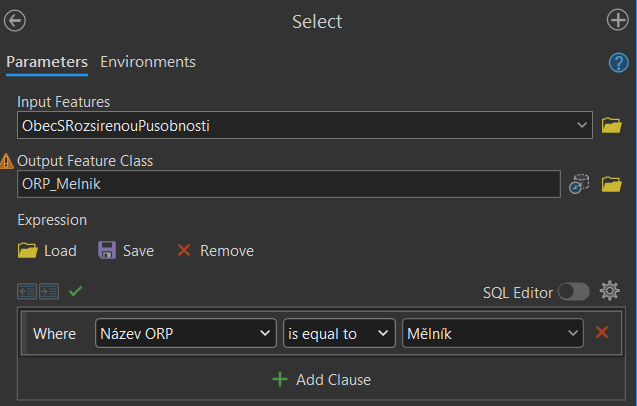Browse for output location with the folder icon
Image resolution: width=637 pixels, height=406 pixels.
pyautogui.click(x=611, y=184)
